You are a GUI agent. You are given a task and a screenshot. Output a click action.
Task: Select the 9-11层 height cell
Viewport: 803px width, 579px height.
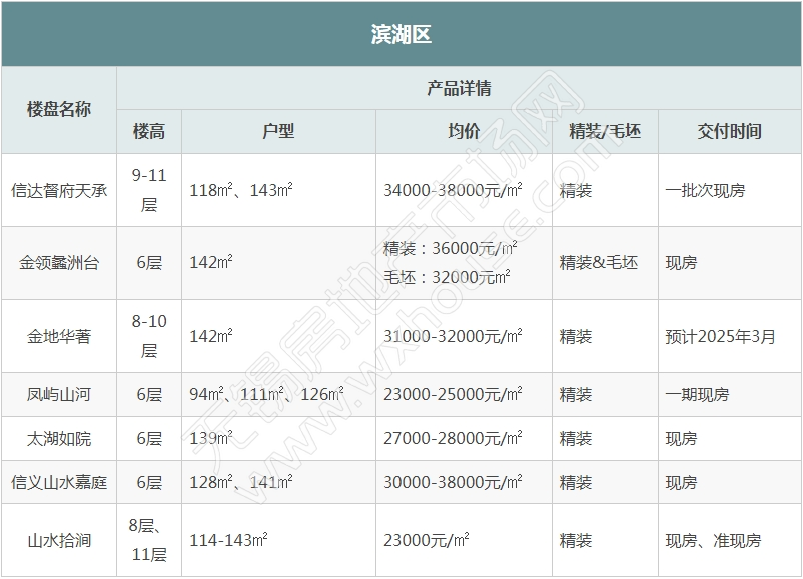point(149,190)
